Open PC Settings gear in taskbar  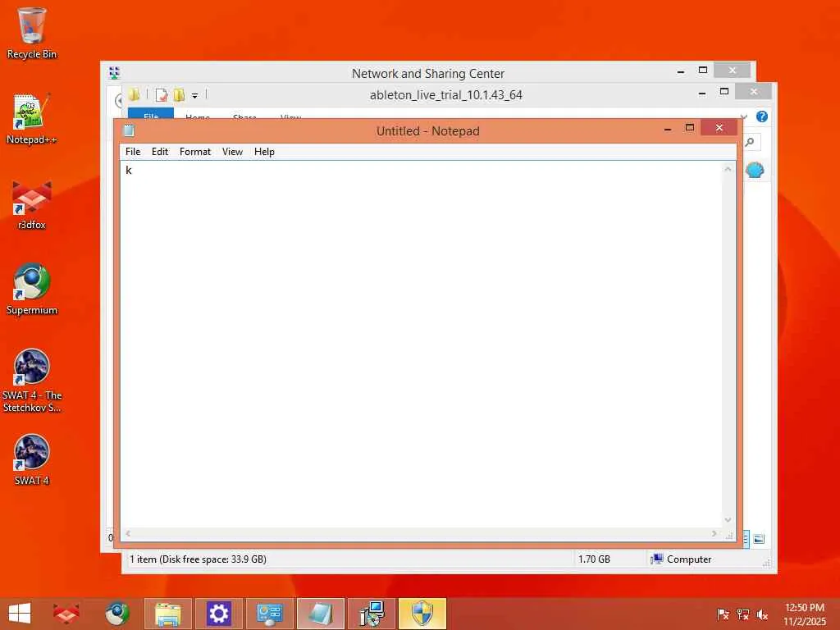(218, 614)
